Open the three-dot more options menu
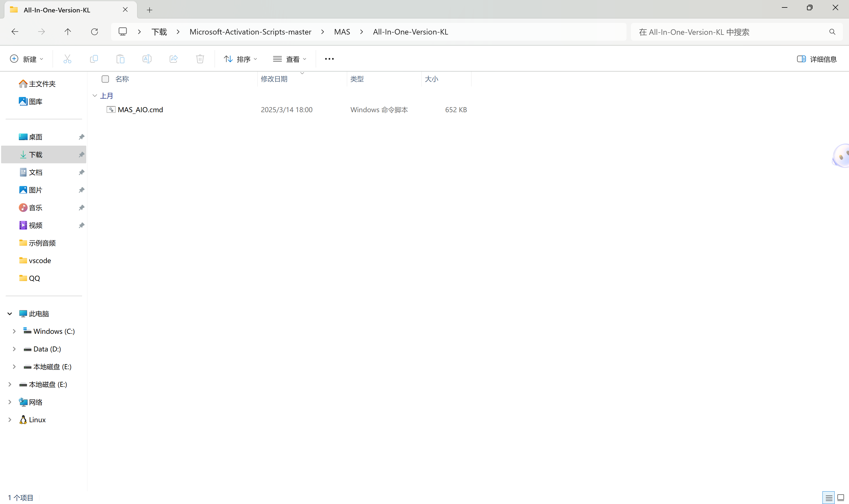This screenshot has height=504, width=849. point(329,59)
